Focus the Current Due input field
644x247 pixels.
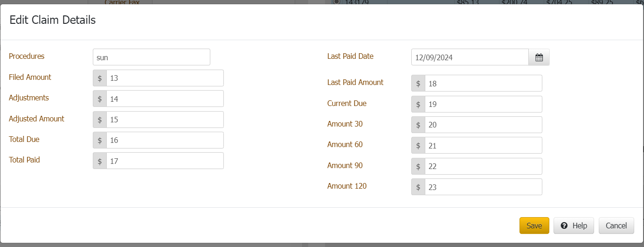click(483, 104)
